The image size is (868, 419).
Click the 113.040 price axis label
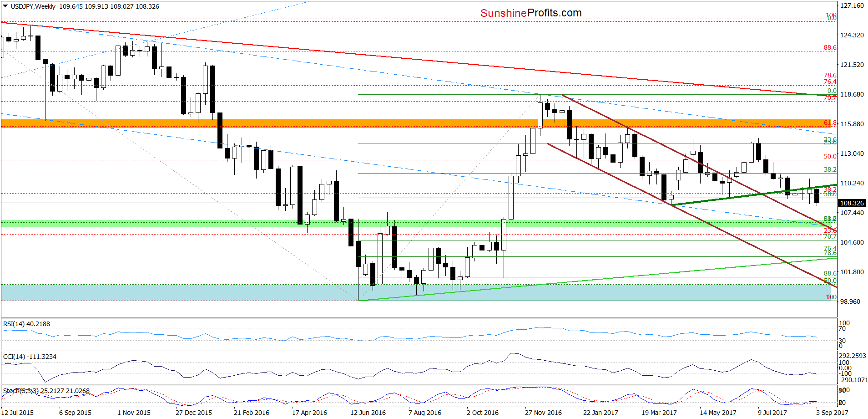852,153
